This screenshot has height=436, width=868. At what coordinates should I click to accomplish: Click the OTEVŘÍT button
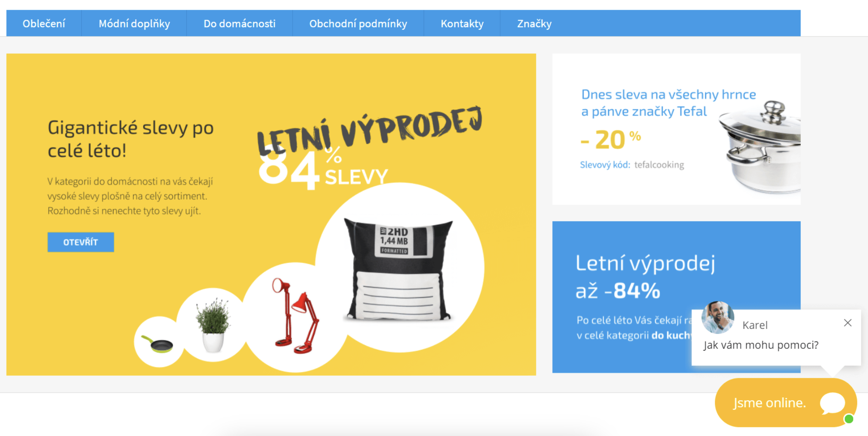[x=81, y=242]
